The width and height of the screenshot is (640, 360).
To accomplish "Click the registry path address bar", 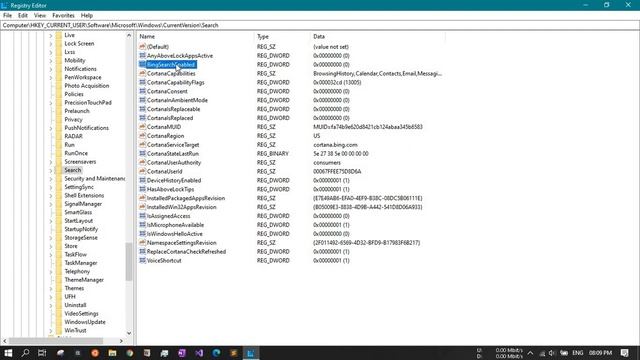I will point(320,25).
